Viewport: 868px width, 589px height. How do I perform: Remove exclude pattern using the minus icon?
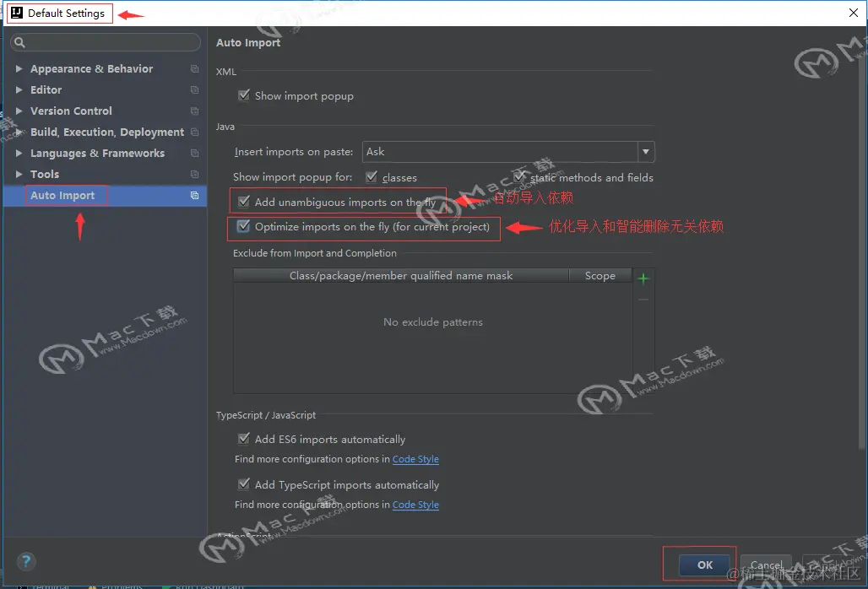point(643,300)
